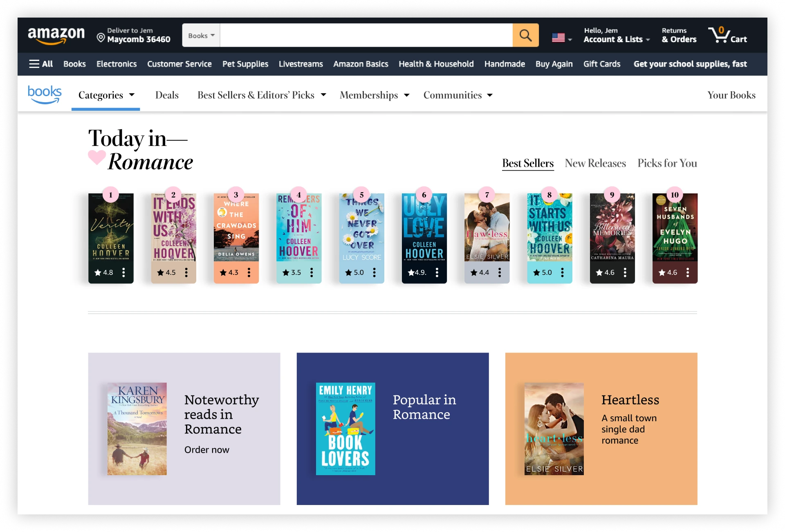Switch to the New Releases tab

[x=595, y=163]
